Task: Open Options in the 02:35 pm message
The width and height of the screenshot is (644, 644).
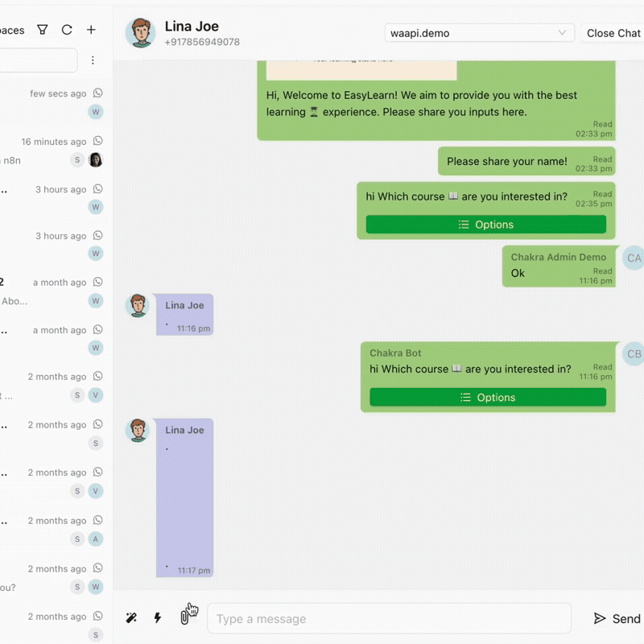Action: [485, 225]
